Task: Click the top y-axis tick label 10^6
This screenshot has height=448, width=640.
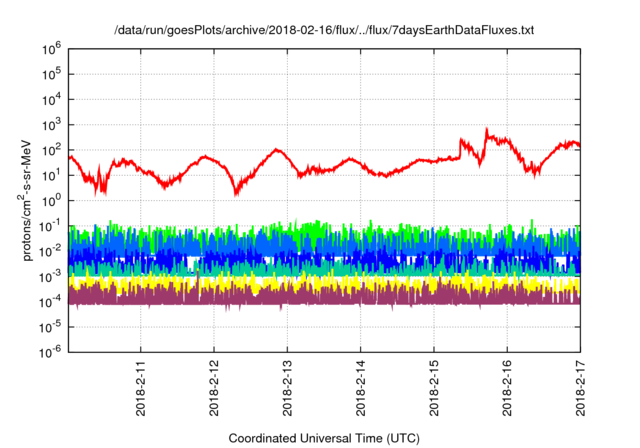Action: pos(53,48)
